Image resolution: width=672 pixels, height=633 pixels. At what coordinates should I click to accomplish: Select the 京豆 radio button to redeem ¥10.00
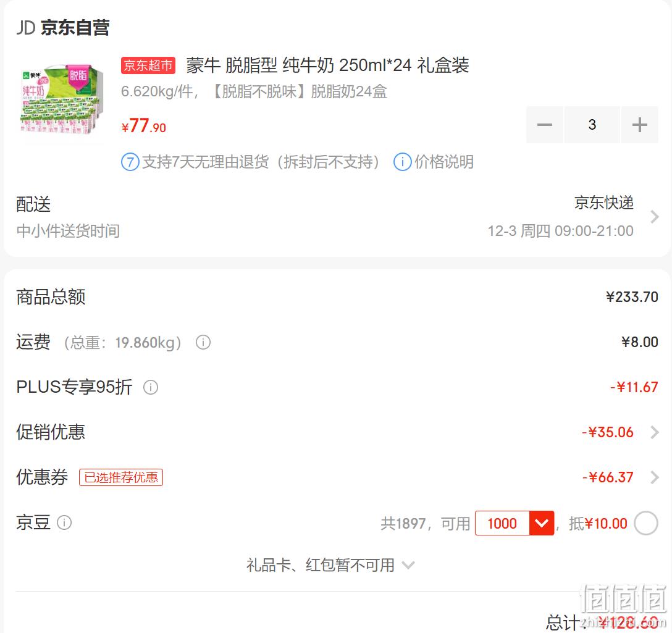(646, 523)
